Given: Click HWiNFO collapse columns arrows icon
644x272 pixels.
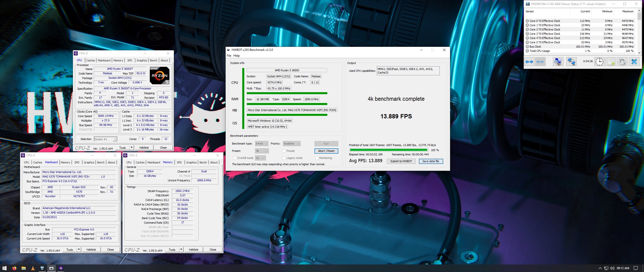Looking at the screenshot, I should coord(540,62).
